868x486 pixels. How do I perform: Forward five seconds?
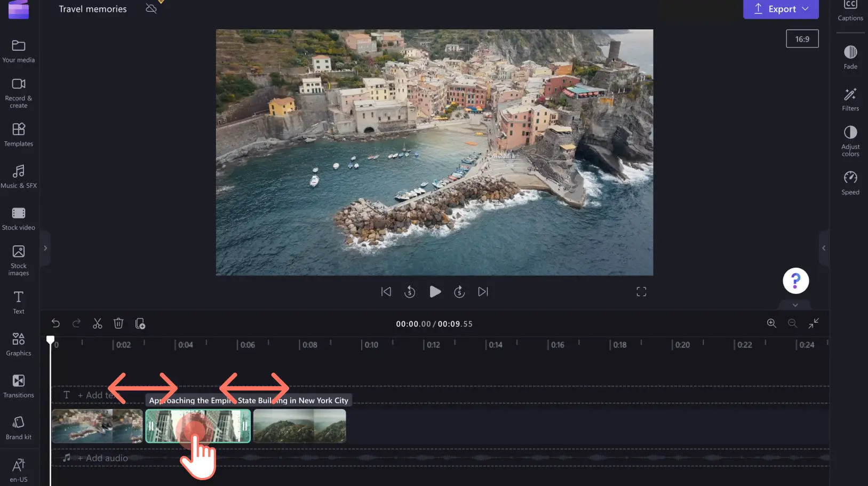click(x=459, y=292)
